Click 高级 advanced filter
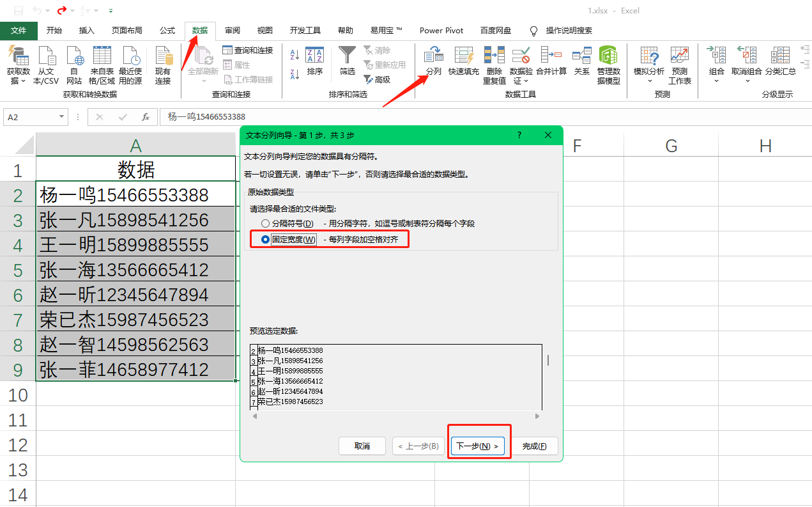Image resolution: width=812 pixels, height=507 pixels. [x=377, y=79]
